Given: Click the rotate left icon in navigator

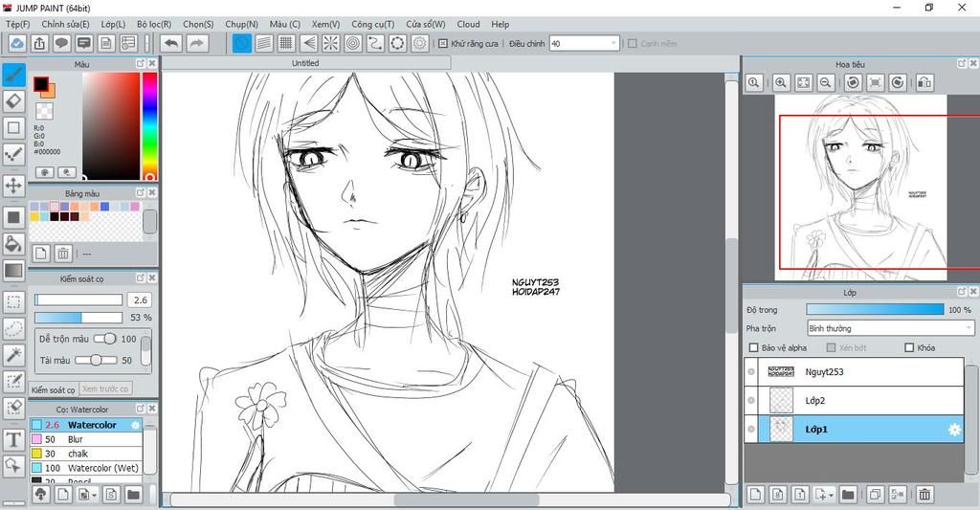Looking at the screenshot, I should click(x=853, y=82).
